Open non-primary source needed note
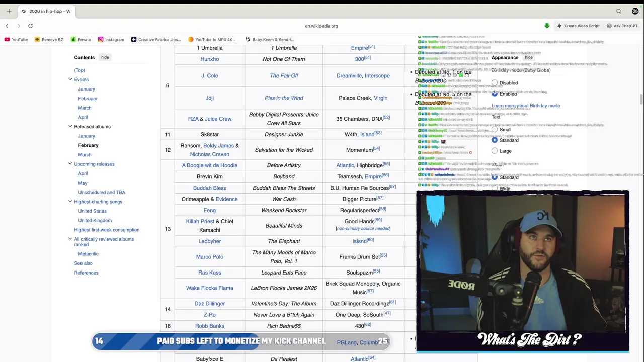The width and height of the screenshot is (644, 362). pos(363,229)
